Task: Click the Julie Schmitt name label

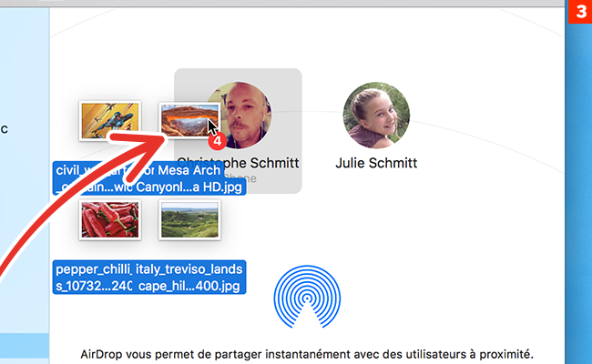Action: click(376, 163)
